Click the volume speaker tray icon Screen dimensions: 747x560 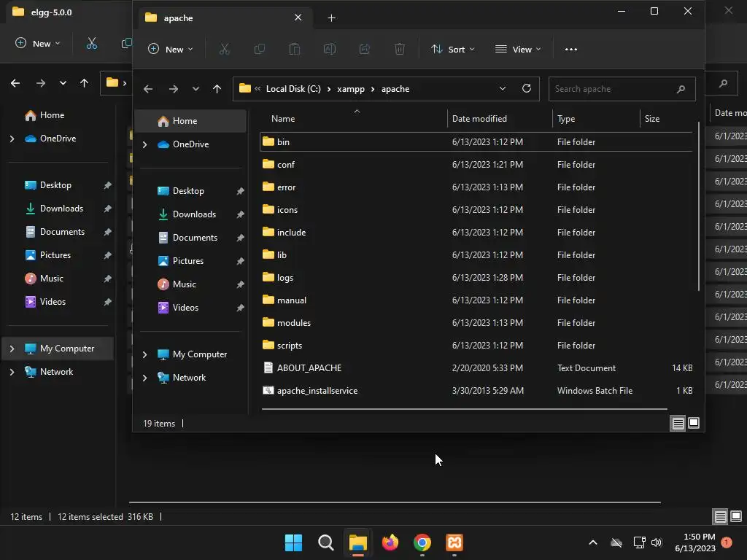coord(657,542)
